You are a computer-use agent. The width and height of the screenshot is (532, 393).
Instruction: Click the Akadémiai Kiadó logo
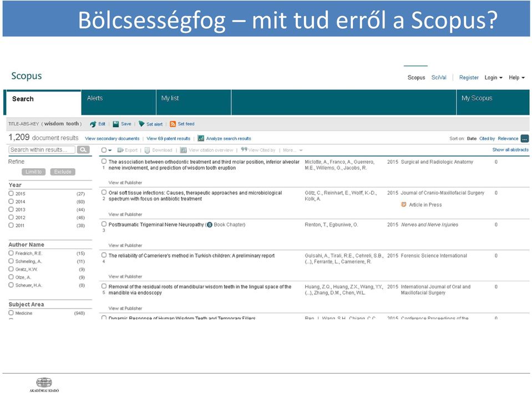click(44, 385)
